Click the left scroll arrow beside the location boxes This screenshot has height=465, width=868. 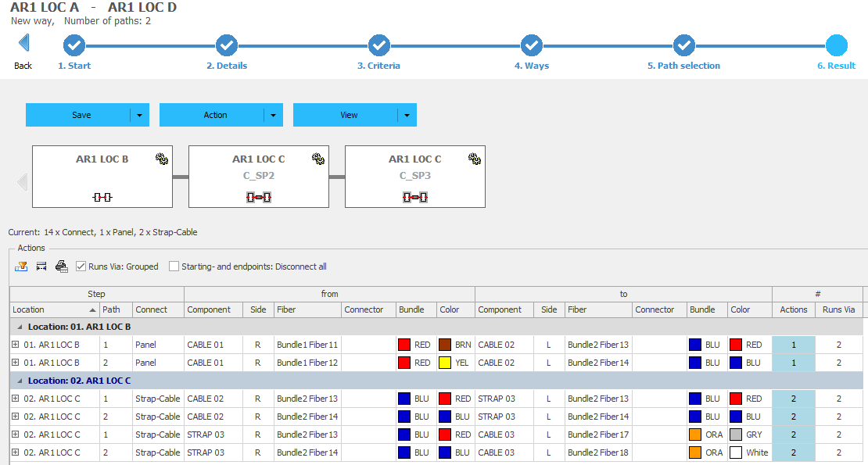(22, 181)
